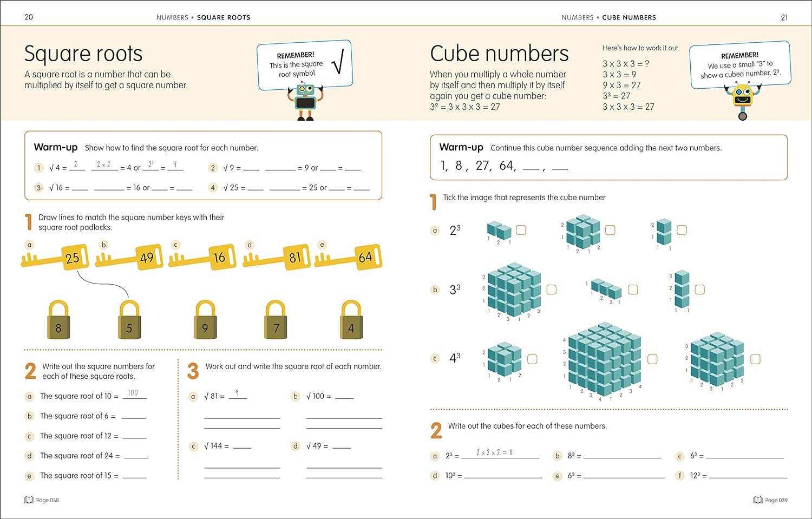Viewport: 812px width, 519px height.
Task: Click the yellow robot under cubed reminder
Action: [742, 101]
